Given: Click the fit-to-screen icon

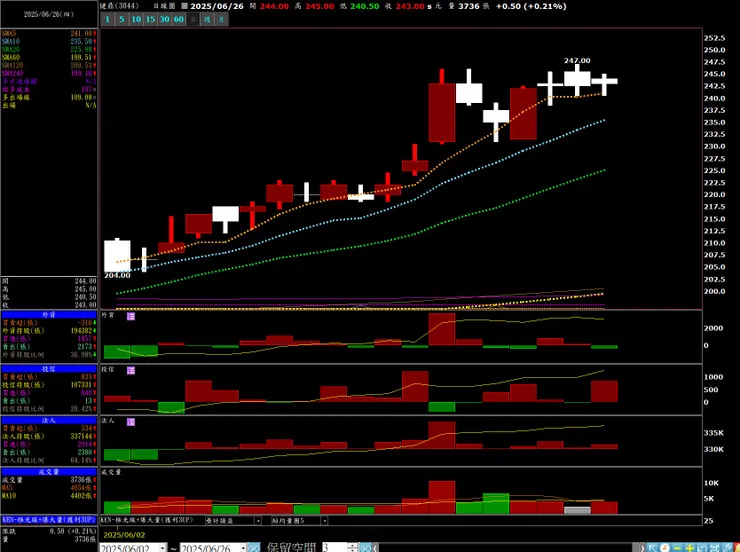Looking at the screenshot, I should (x=715, y=547).
